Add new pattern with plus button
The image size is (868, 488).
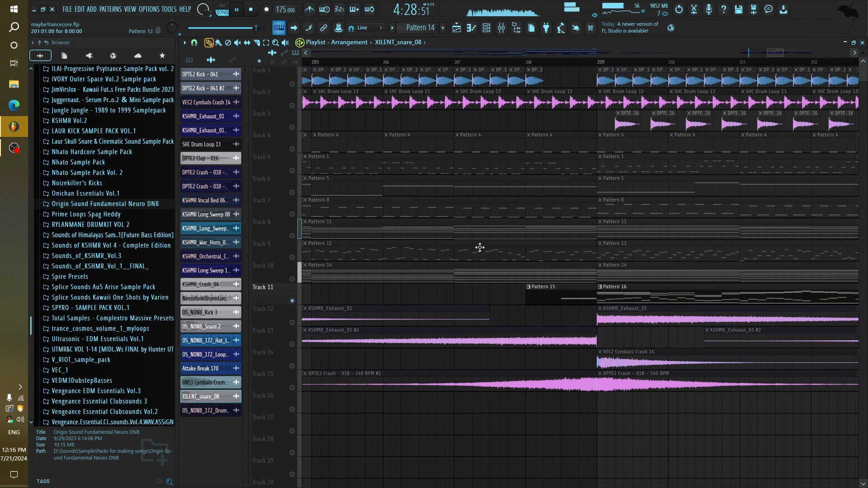pos(443,28)
